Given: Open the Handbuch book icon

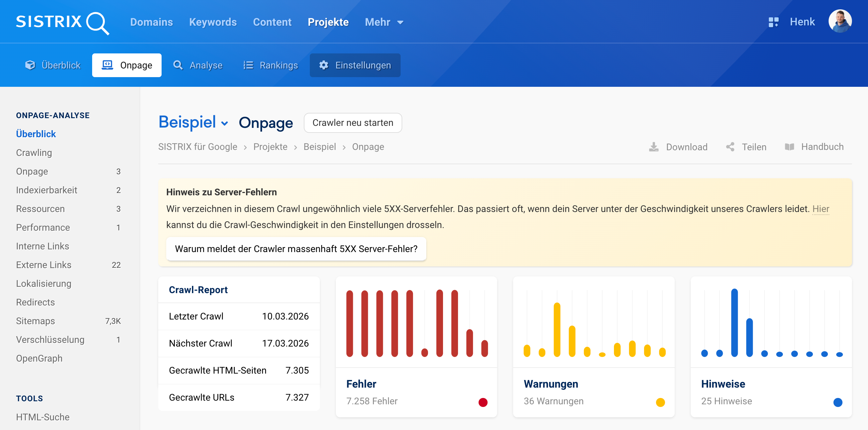Looking at the screenshot, I should coord(789,147).
